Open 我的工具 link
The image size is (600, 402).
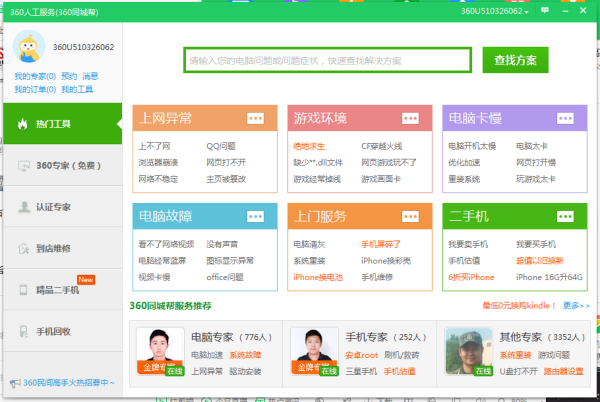pos(77,89)
